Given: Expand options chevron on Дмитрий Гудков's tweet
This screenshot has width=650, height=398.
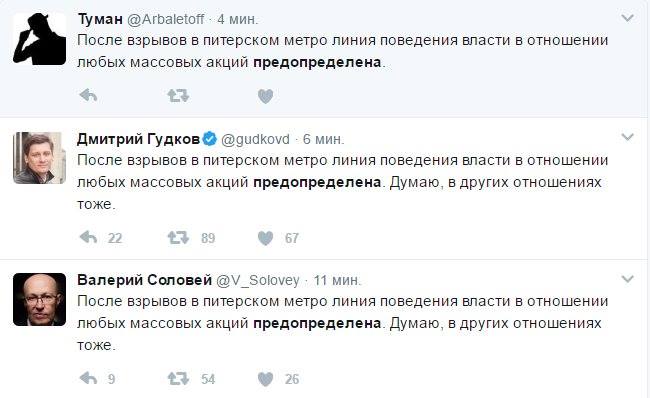Looking at the screenshot, I should point(628,137).
